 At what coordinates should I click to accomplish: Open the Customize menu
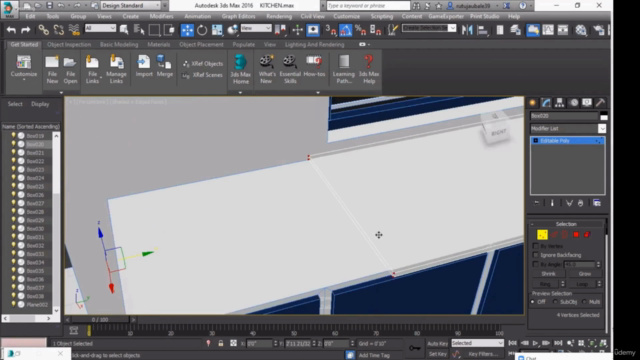347,17
